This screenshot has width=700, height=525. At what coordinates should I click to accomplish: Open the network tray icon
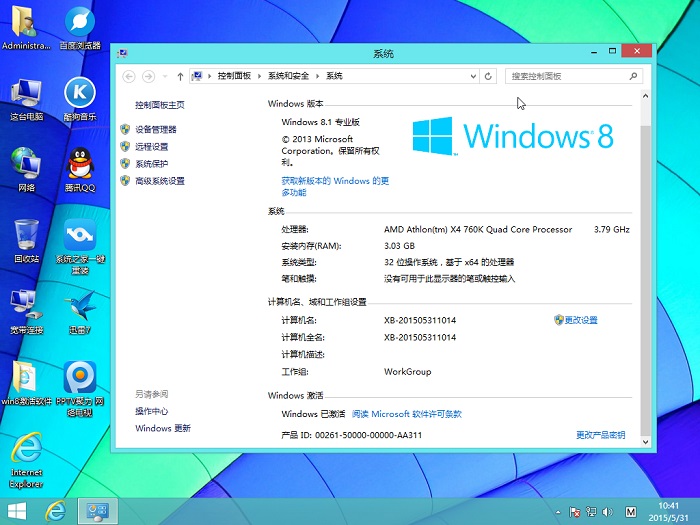coord(591,512)
